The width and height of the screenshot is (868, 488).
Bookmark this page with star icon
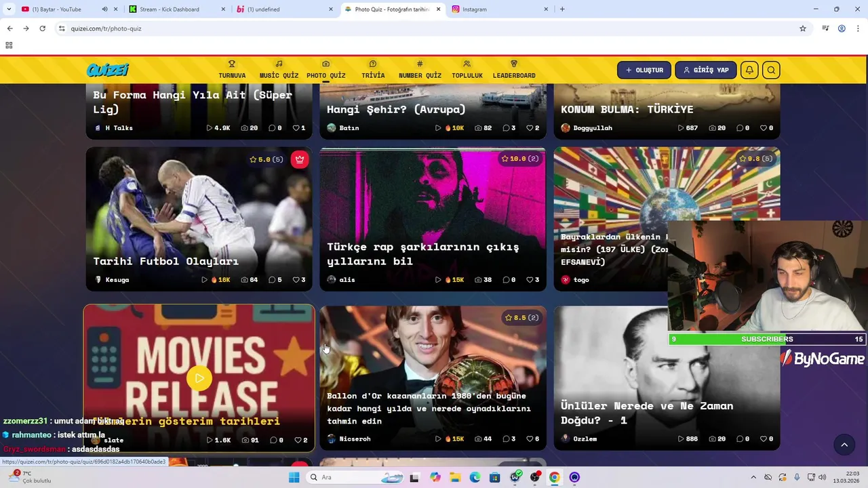pos(803,28)
